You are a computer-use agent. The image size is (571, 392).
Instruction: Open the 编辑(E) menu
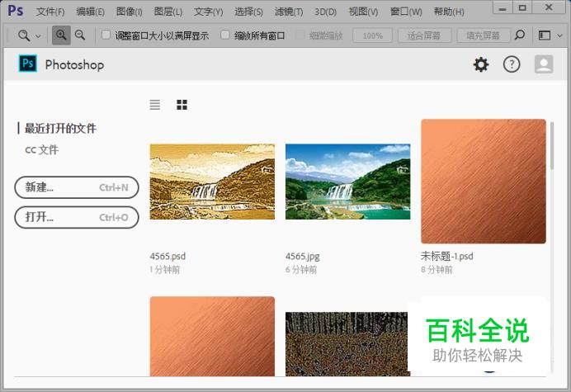pos(90,12)
